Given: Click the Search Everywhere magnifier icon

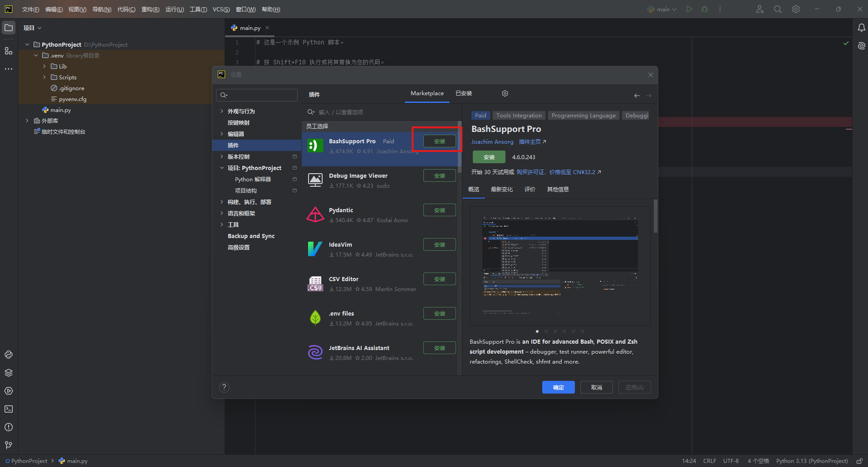Looking at the screenshot, I should [x=778, y=9].
